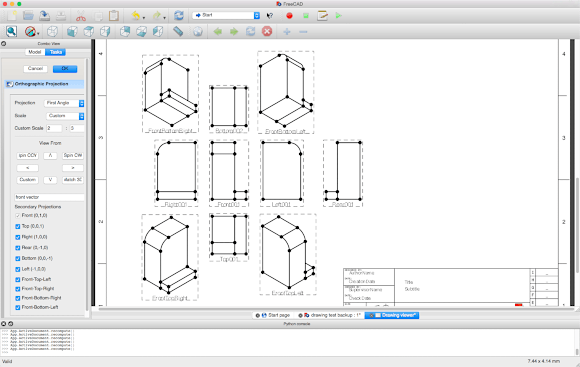Open the Start workbench selector dropdown
The height and width of the screenshot is (367, 580).
(x=226, y=15)
